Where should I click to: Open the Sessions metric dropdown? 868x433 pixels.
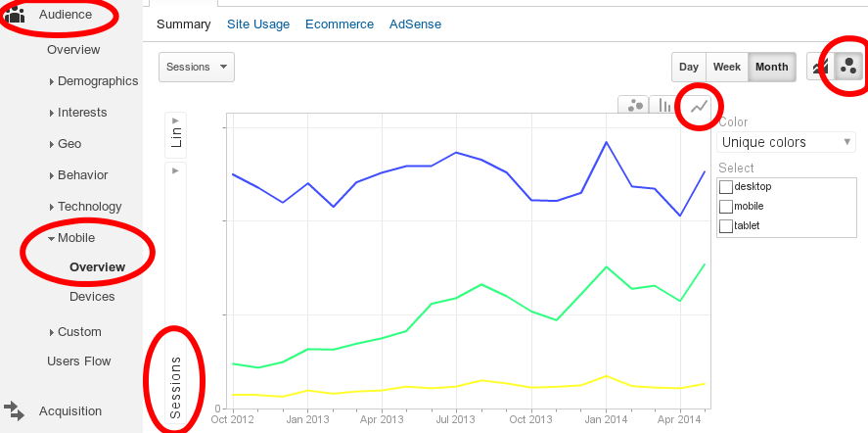(197, 67)
